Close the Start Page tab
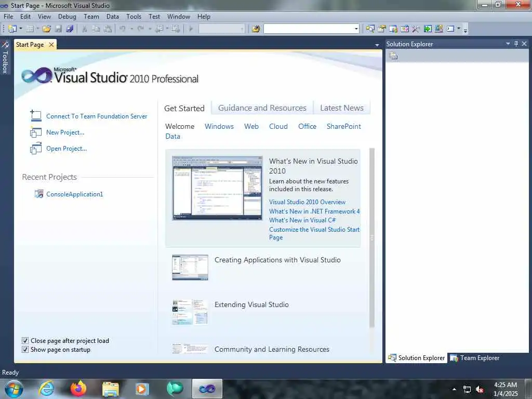 pos(51,45)
